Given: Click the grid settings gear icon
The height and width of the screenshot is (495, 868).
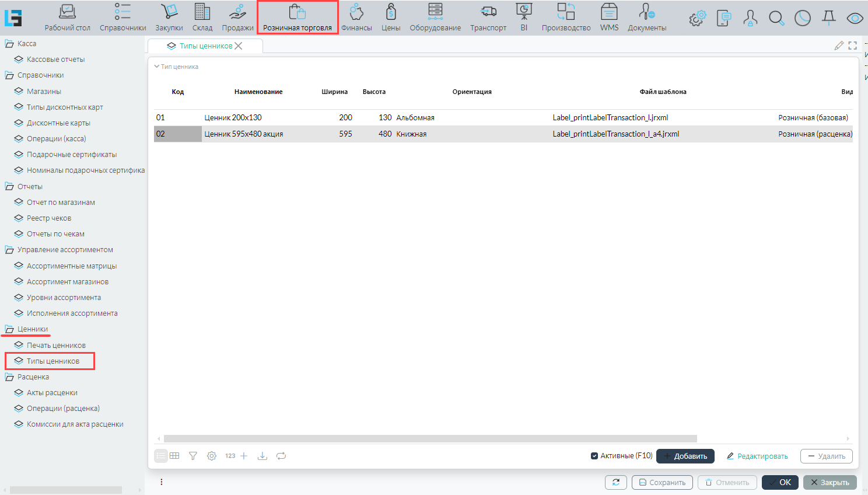Looking at the screenshot, I should [212, 456].
